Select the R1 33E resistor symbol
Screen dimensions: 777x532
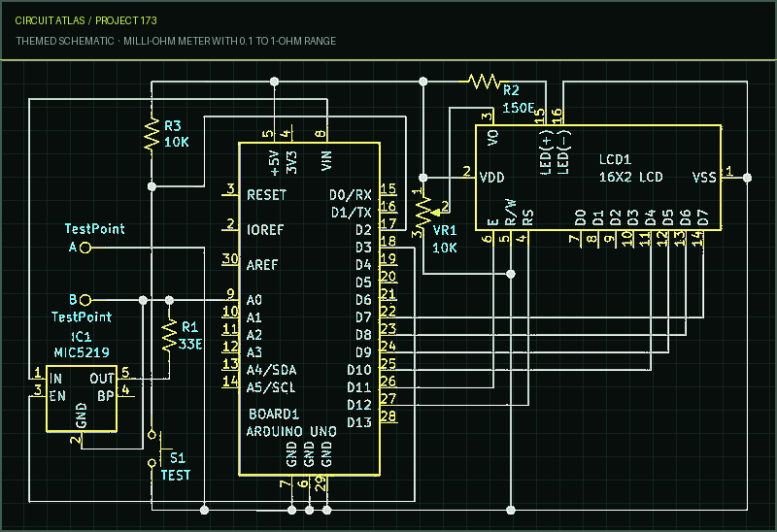[169, 335]
